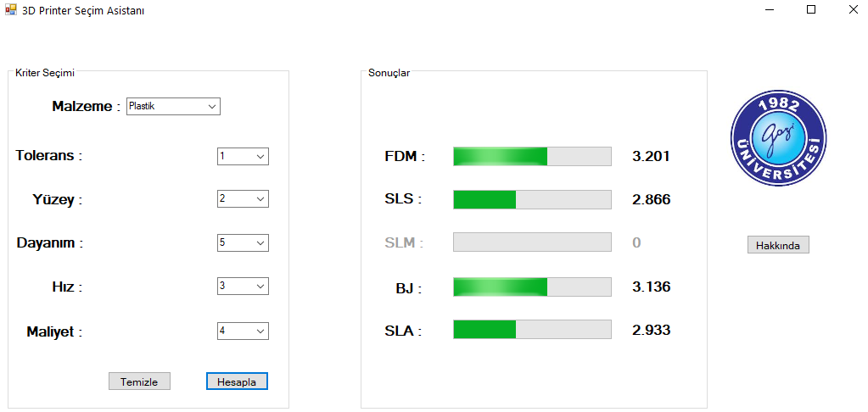This screenshot has height=412, width=868.
Task: Click the BJ result progress bar
Action: coord(532,287)
